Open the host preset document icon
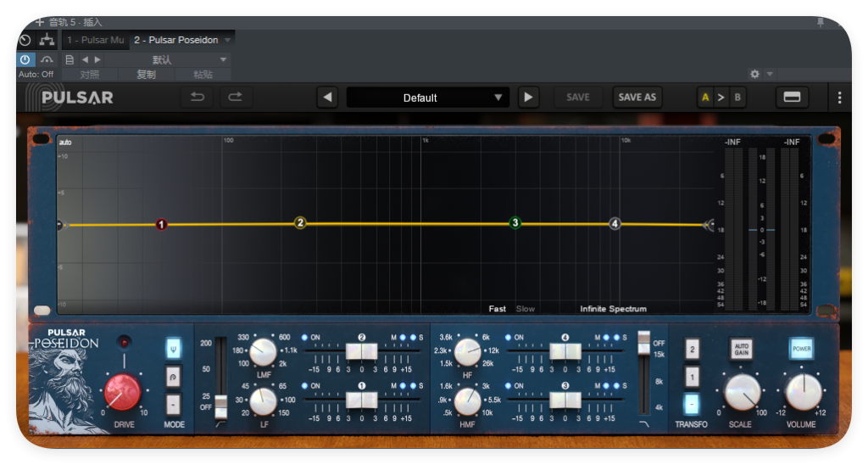 tap(70, 59)
